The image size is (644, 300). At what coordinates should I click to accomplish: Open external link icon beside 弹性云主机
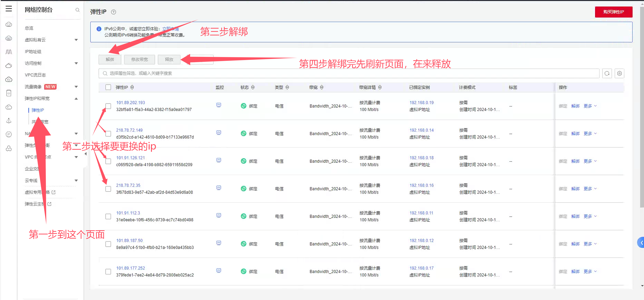tap(49, 204)
